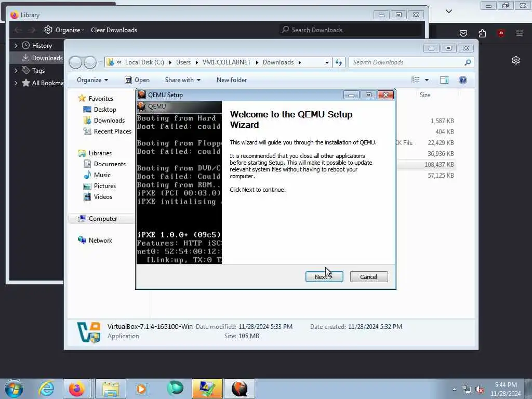Open the taskbar clock showing 5:44 PM
Screen dimensions: 532x399
tap(506, 389)
